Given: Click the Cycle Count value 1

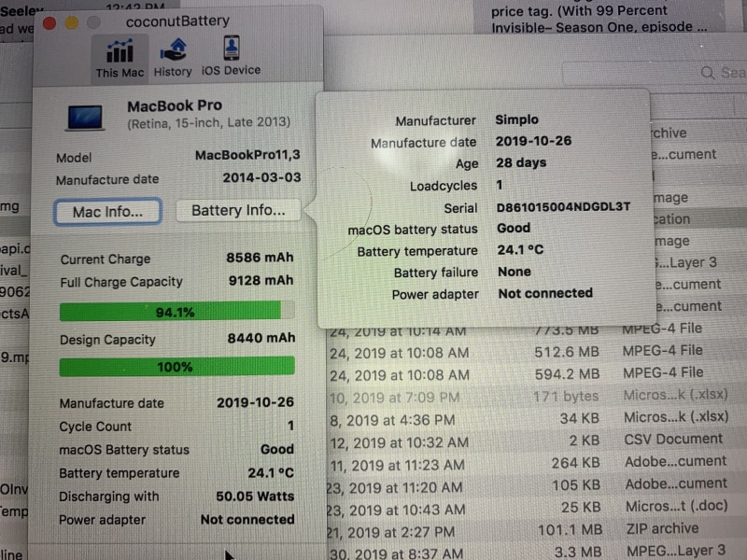Looking at the screenshot, I should point(290,426).
